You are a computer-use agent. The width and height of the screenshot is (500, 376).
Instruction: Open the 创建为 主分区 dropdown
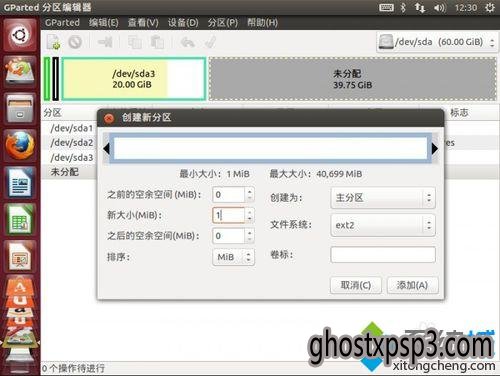click(383, 198)
